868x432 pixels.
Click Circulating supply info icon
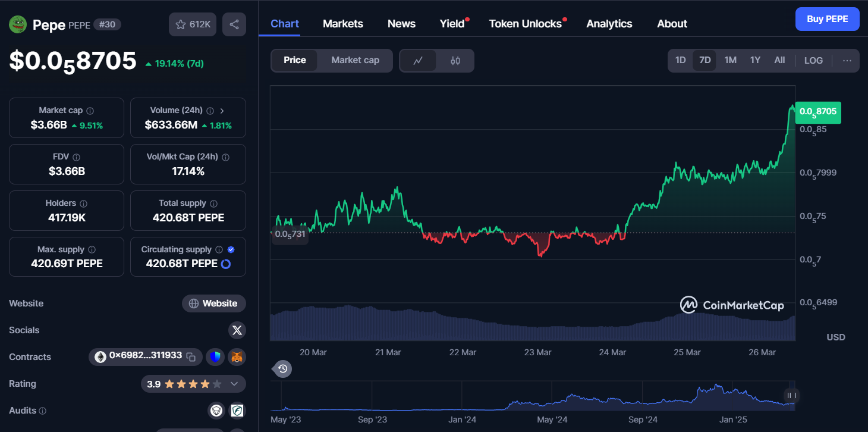(219, 250)
